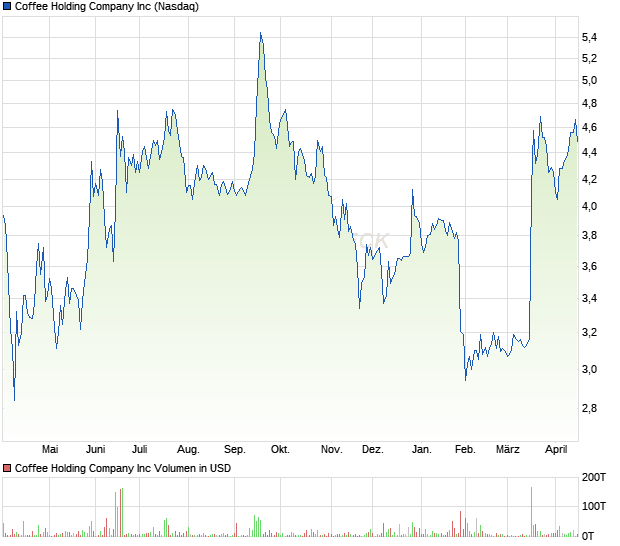The image size is (620, 546).
Task: Click the 3,4 price axis value
Action: pos(589,299)
